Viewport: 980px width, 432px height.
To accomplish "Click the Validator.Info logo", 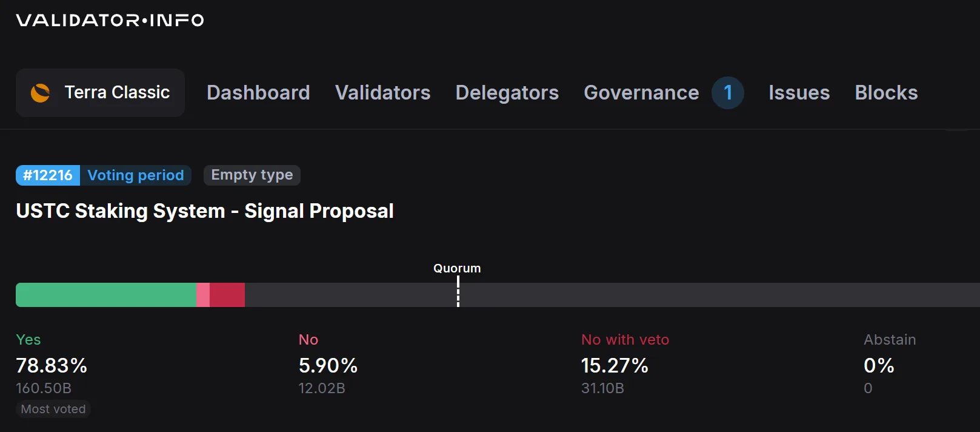I will [110, 21].
